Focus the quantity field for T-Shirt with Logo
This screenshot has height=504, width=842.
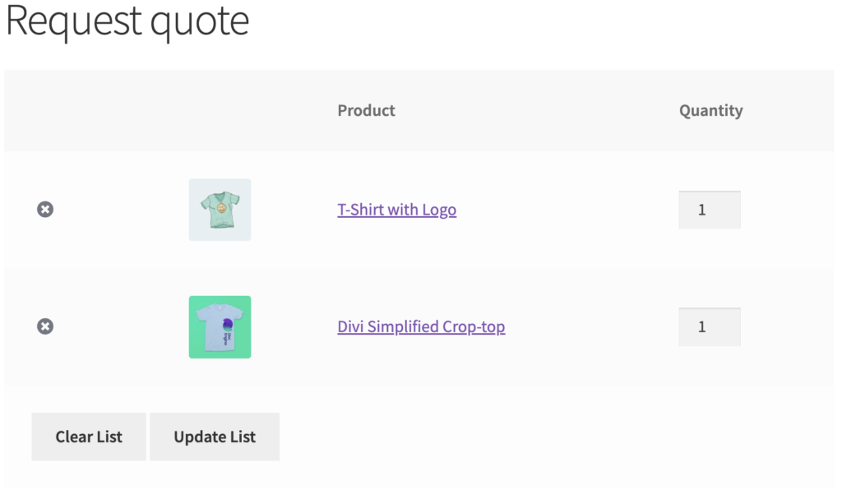[x=710, y=210]
